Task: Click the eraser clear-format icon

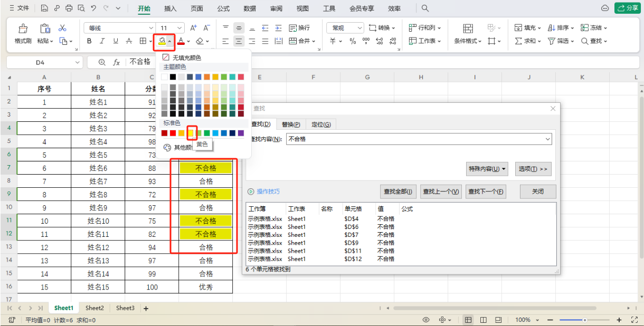Action: 199,41
